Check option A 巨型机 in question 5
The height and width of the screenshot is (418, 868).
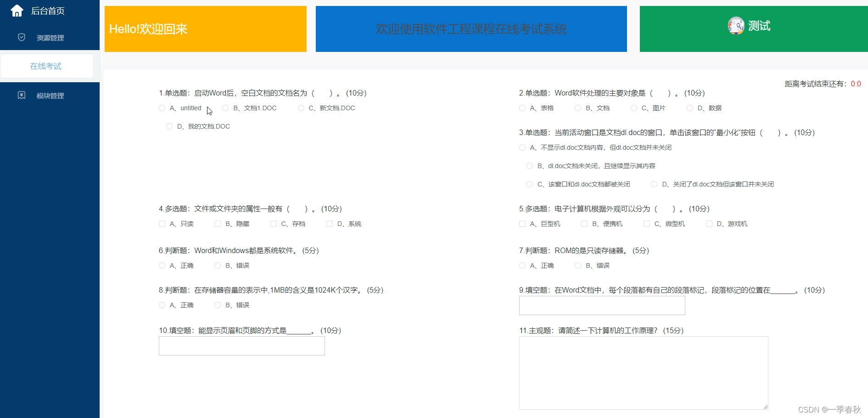click(x=522, y=224)
